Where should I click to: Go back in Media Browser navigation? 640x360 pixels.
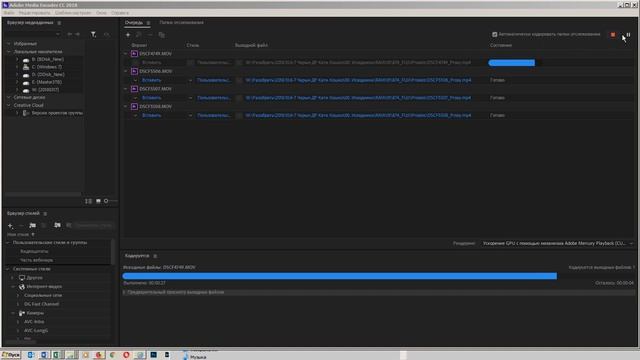coord(70,35)
